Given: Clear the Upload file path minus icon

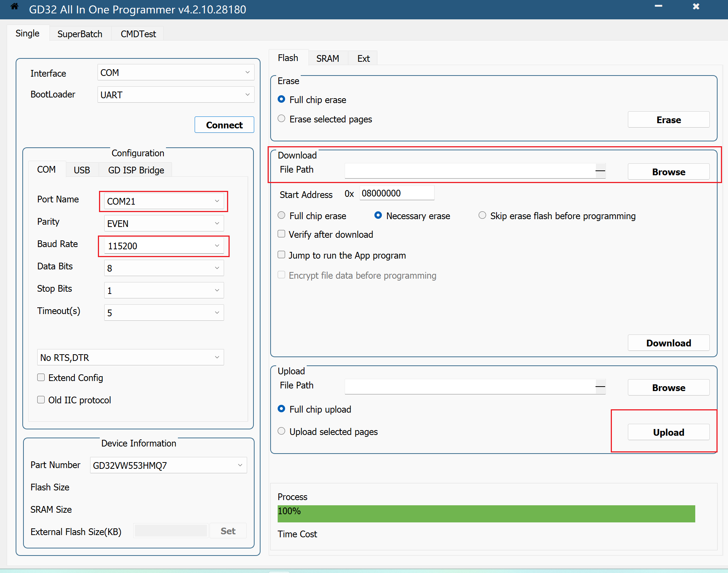Looking at the screenshot, I should point(600,387).
